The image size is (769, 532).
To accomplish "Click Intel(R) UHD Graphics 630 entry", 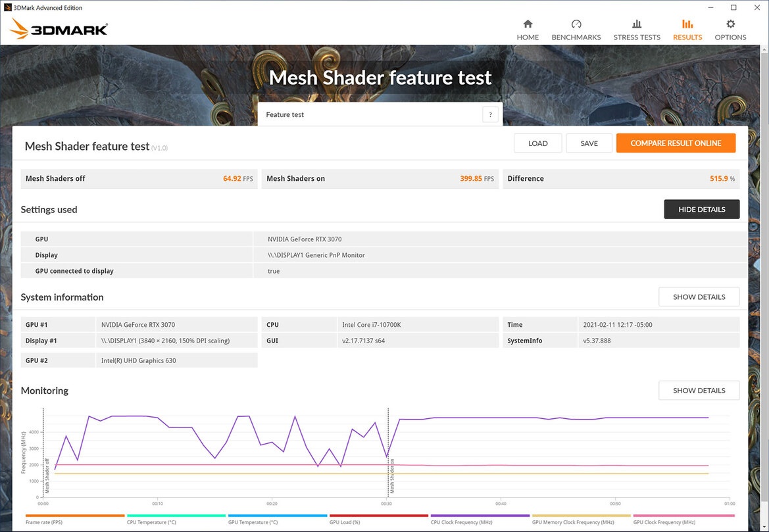I will [138, 360].
